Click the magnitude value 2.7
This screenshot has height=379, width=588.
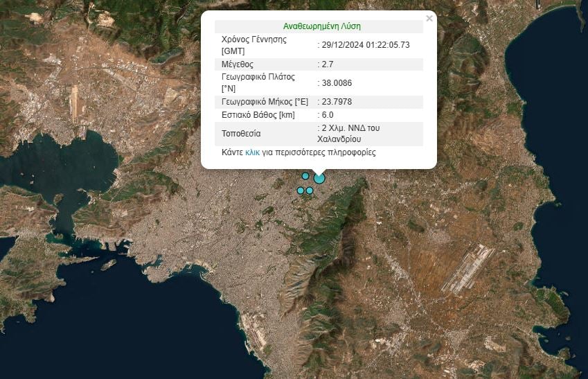pos(328,64)
